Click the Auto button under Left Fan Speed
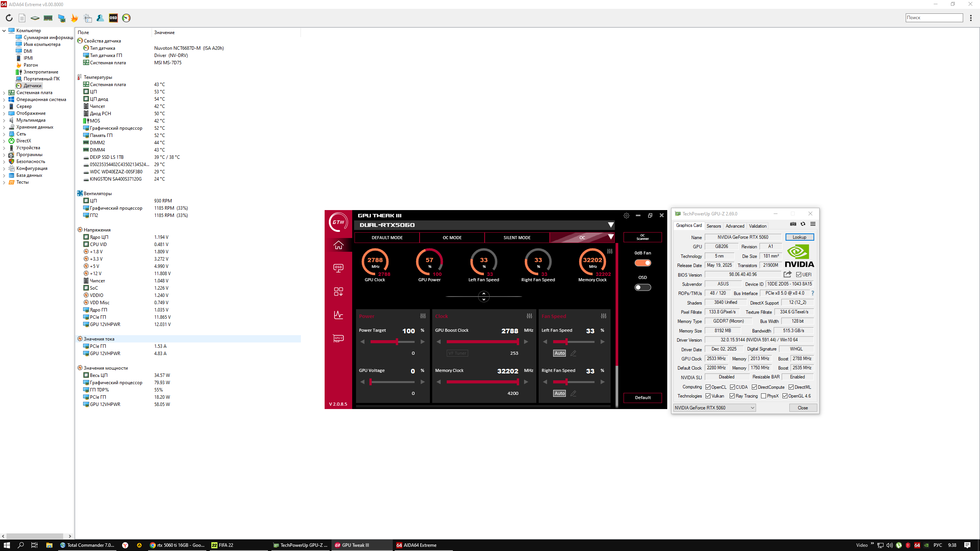 [x=560, y=353]
